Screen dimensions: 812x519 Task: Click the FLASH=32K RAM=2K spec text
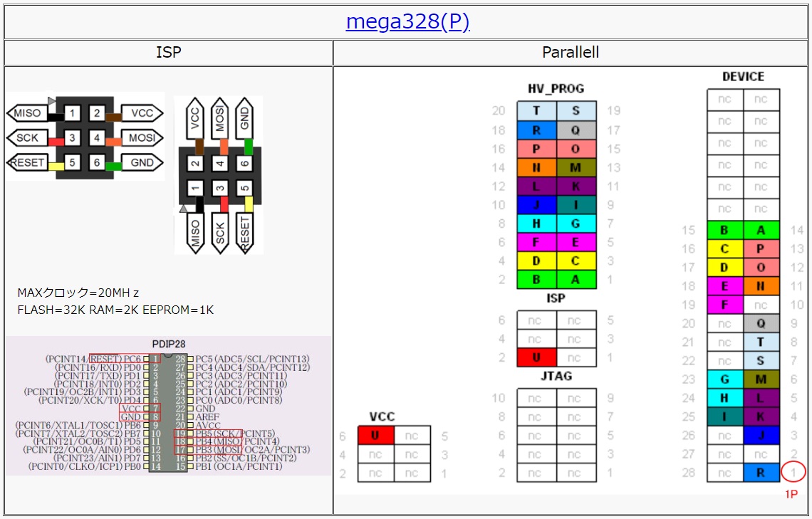pos(115,310)
